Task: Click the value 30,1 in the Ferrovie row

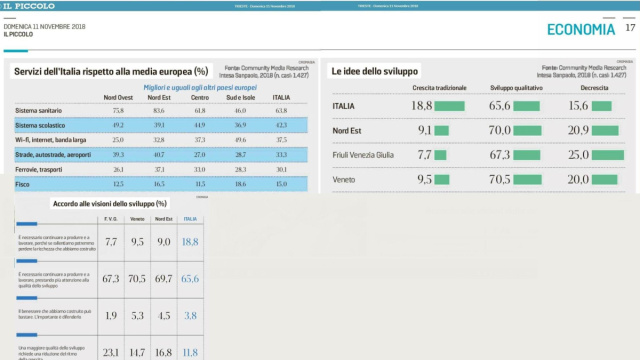Action: click(x=281, y=169)
